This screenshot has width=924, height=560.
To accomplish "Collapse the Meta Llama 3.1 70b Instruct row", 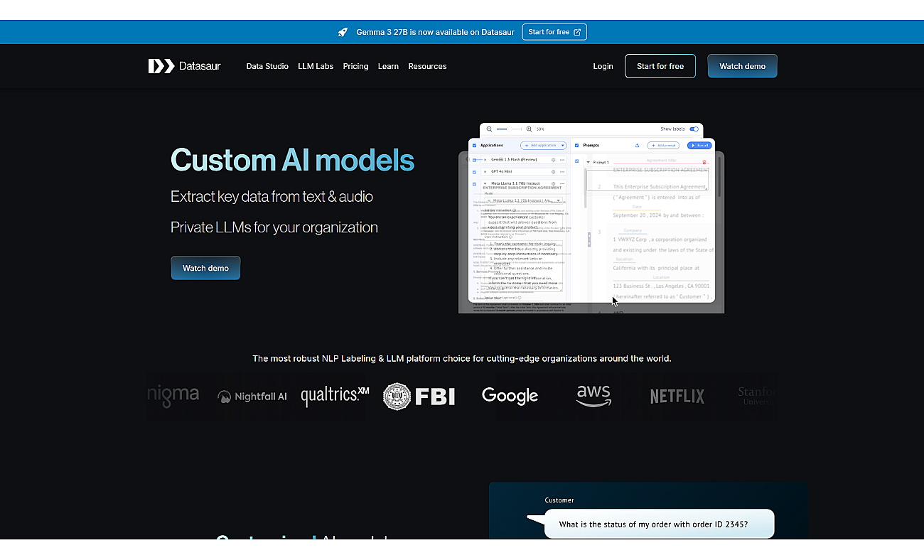I will coord(485,183).
